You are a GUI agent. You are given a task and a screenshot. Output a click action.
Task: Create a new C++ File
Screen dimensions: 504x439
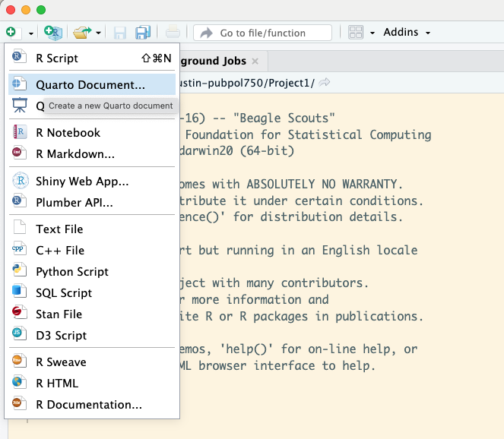(92, 250)
